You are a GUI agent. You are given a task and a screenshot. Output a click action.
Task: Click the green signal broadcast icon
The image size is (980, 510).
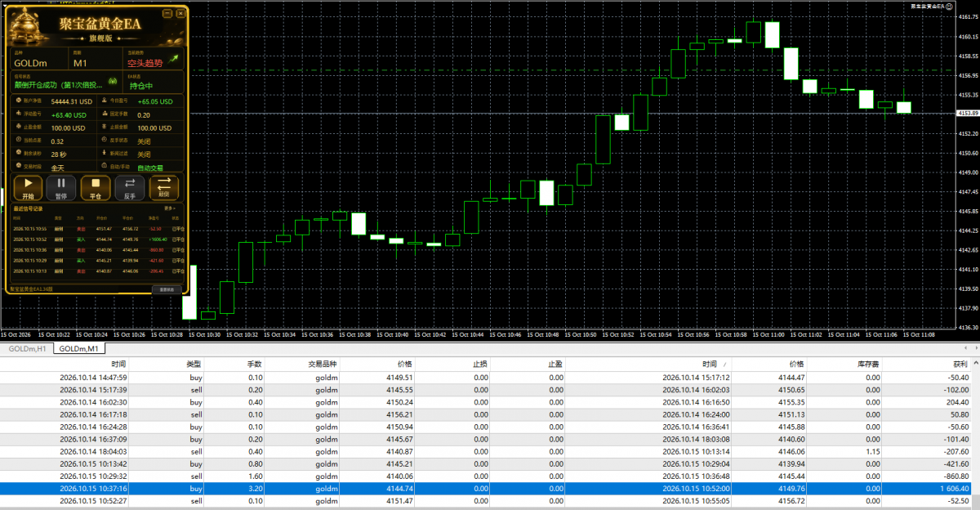tap(112, 82)
